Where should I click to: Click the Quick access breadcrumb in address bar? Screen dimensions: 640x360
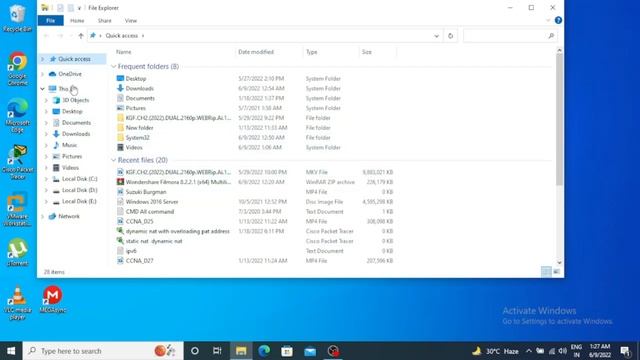pos(122,36)
